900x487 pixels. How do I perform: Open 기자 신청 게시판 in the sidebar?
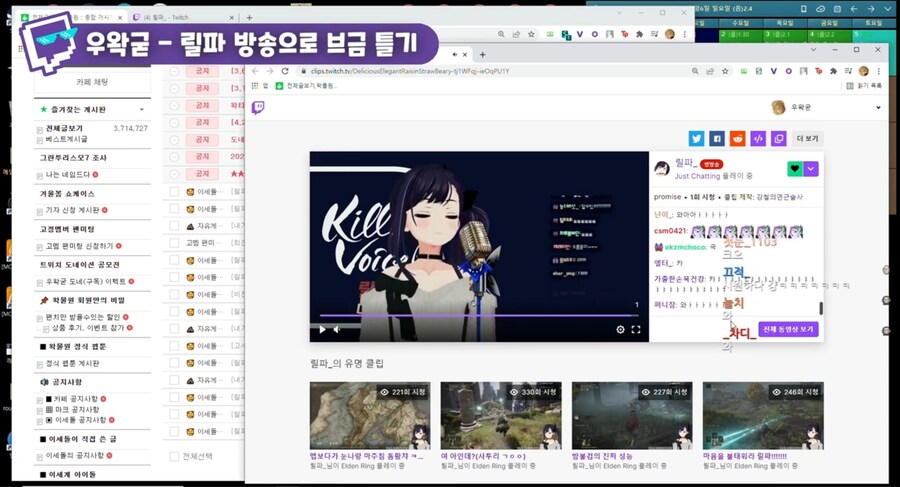[x=72, y=210]
